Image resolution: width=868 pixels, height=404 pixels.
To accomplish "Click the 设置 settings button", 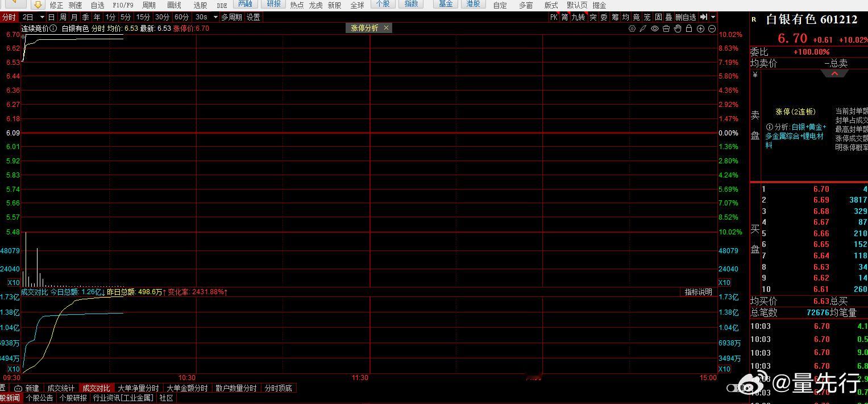I will click(254, 17).
